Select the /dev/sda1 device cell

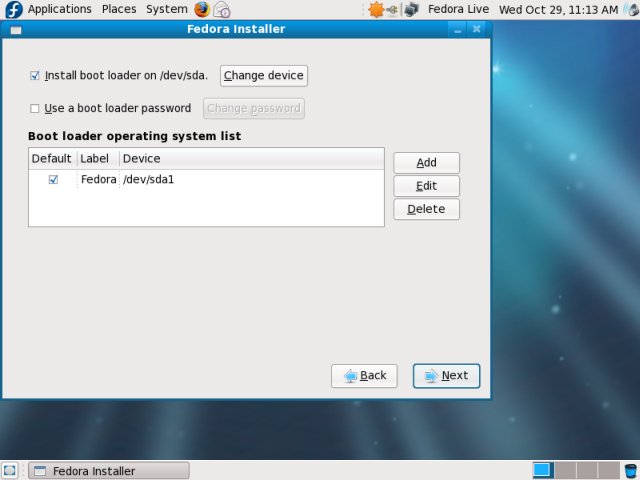[149, 180]
